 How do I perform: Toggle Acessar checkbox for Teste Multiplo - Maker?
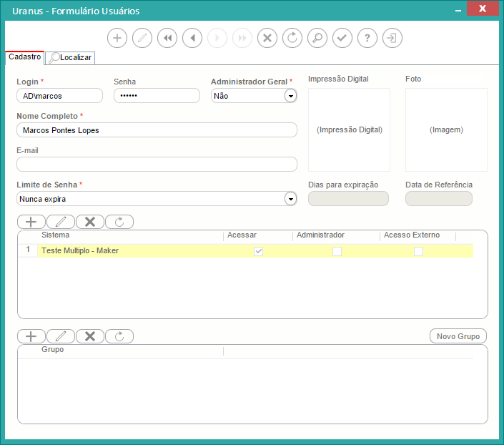[x=258, y=251]
